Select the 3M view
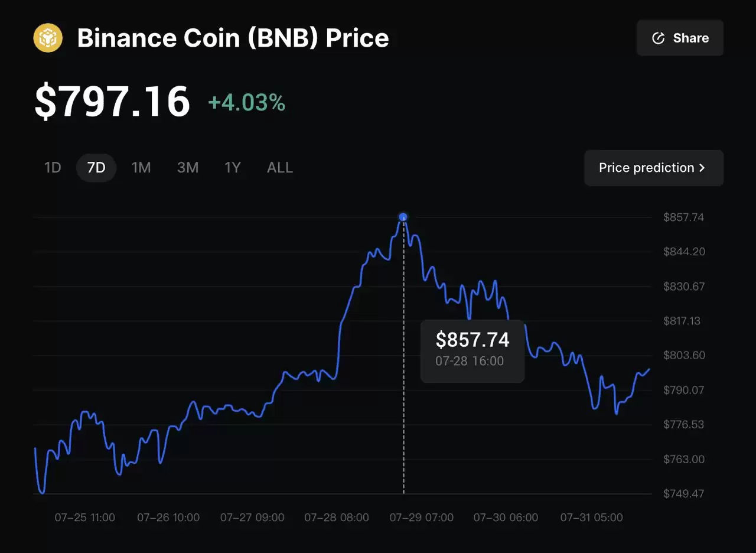Image resolution: width=756 pixels, height=553 pixels. click(188, 168)
